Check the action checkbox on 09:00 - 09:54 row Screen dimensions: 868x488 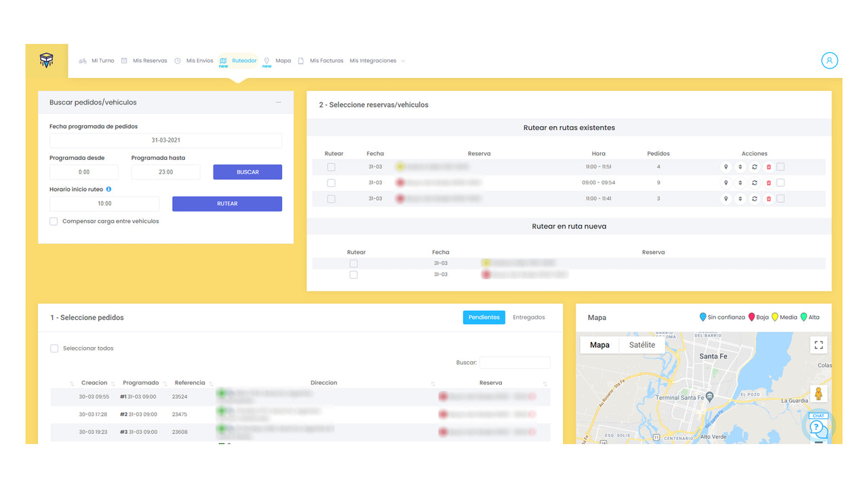pyautogui.click(x=781, y=182)
